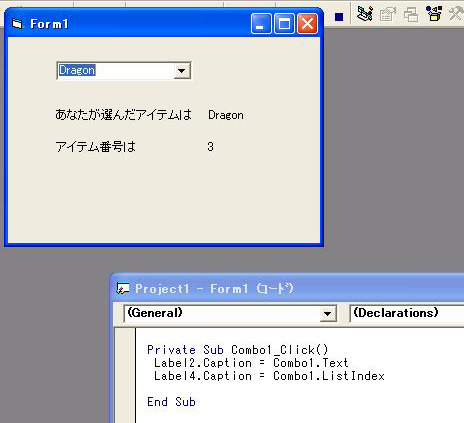The height and width of the screenshot is (423, 464).
Task: Stop the running program with End button
Action: [339, 17]
